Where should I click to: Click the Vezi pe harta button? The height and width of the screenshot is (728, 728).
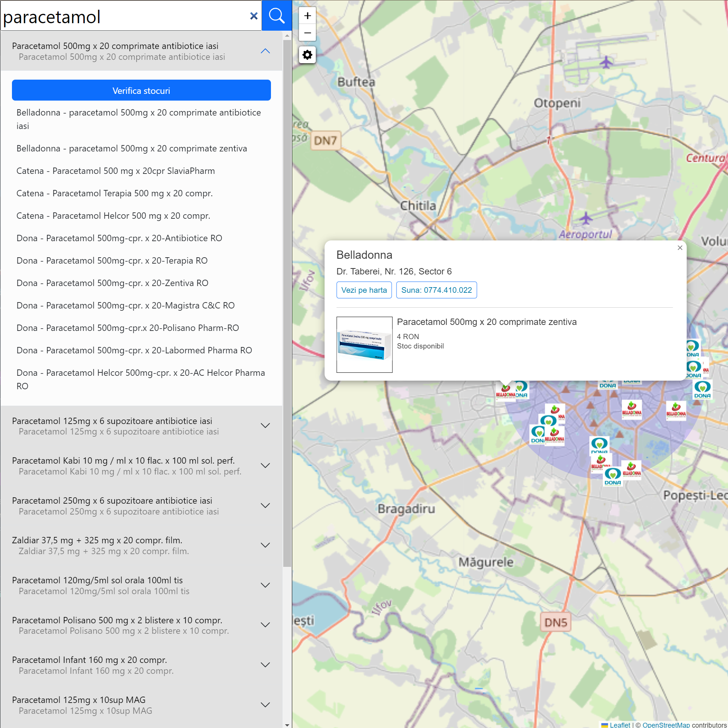(364, 290)
